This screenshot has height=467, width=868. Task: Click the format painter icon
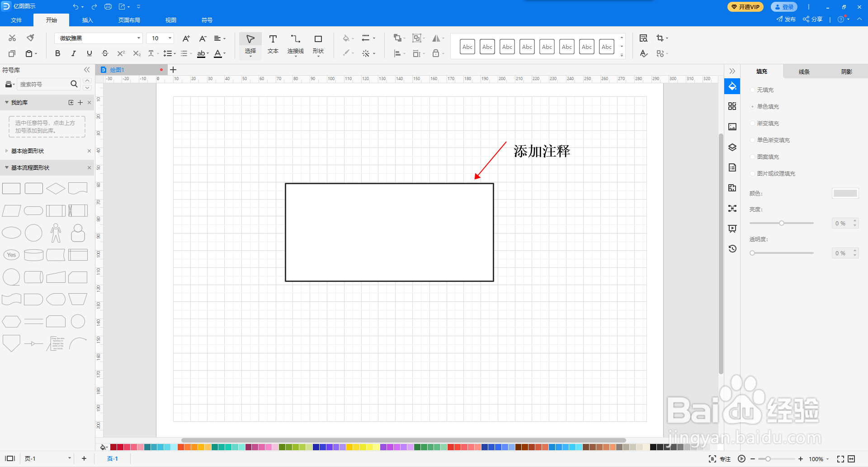(x=31, y=38)
